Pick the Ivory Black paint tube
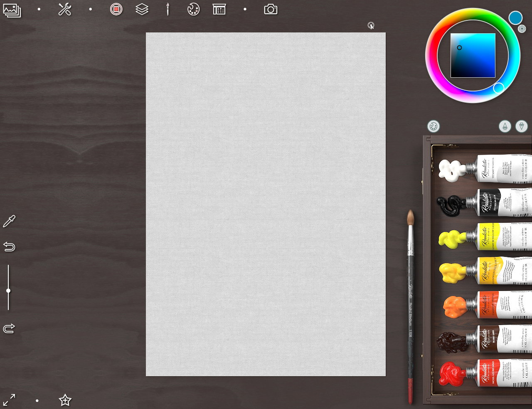Viewport: 532px width, 409px height. click(x=484, y=203)
